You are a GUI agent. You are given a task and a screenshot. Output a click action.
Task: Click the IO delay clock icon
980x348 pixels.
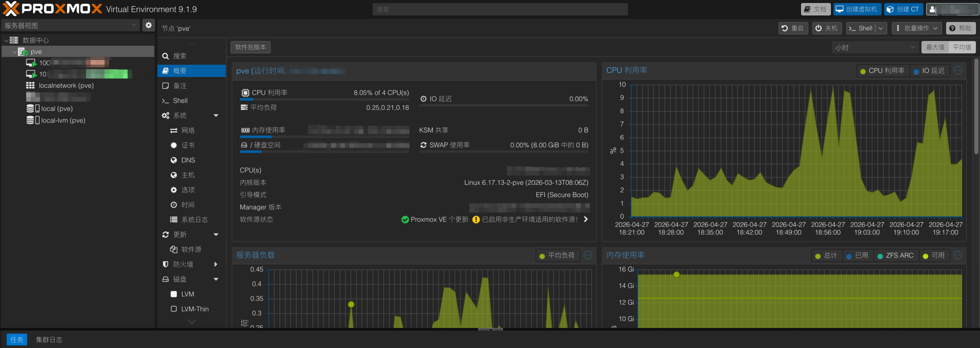pyautogui.click(x=423, y=99)
